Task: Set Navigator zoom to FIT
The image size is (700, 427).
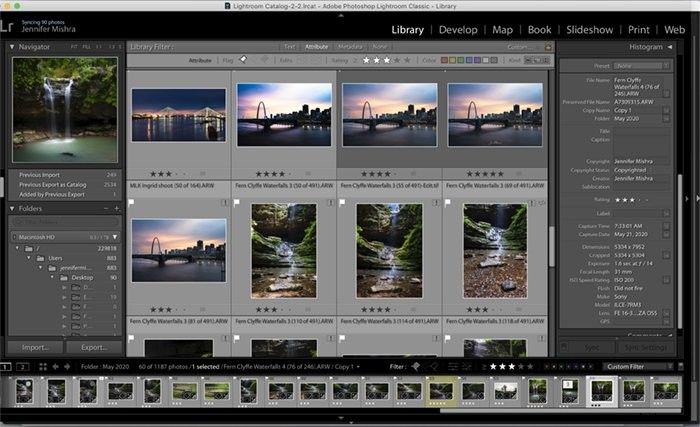Action: (74, 47)
